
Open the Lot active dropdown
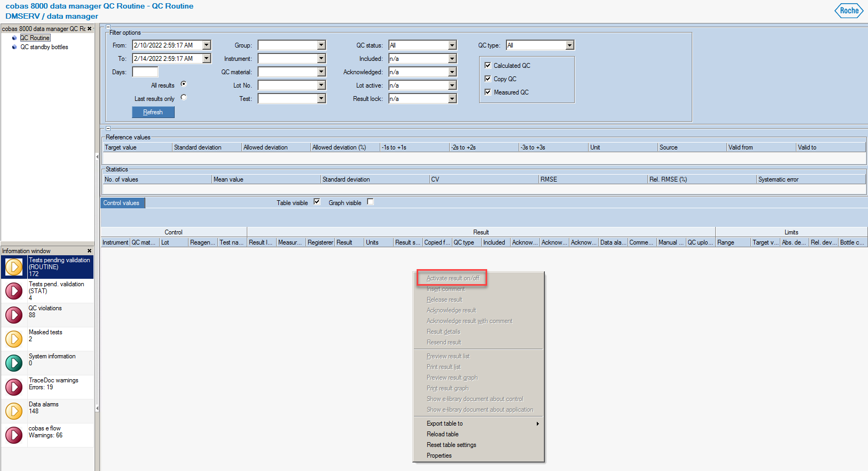pos(452,85)
